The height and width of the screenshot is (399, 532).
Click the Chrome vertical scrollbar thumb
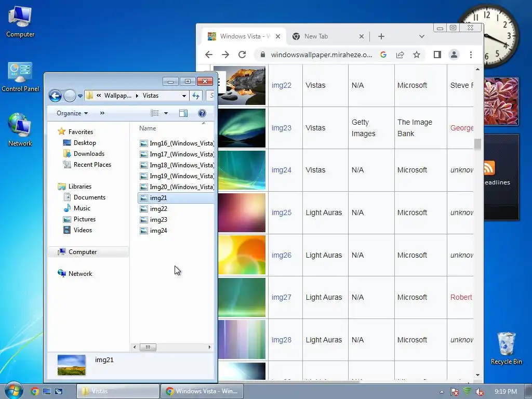coord(477,144)
